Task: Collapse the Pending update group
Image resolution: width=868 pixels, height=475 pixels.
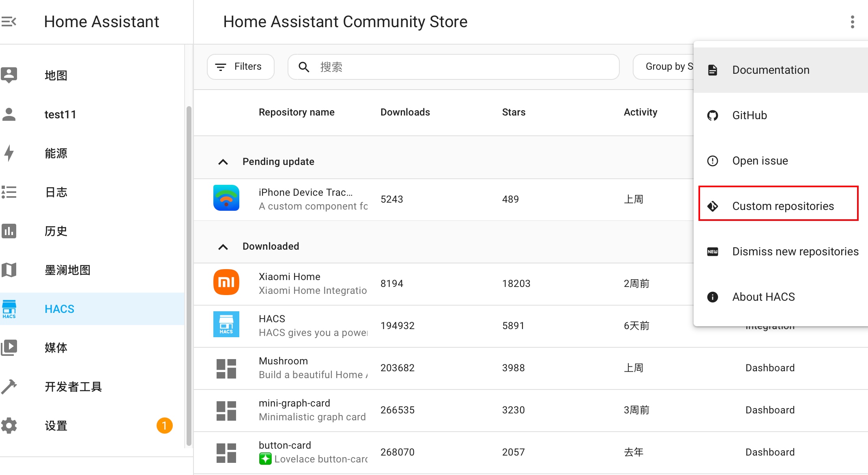Action: tap(223, 162)
